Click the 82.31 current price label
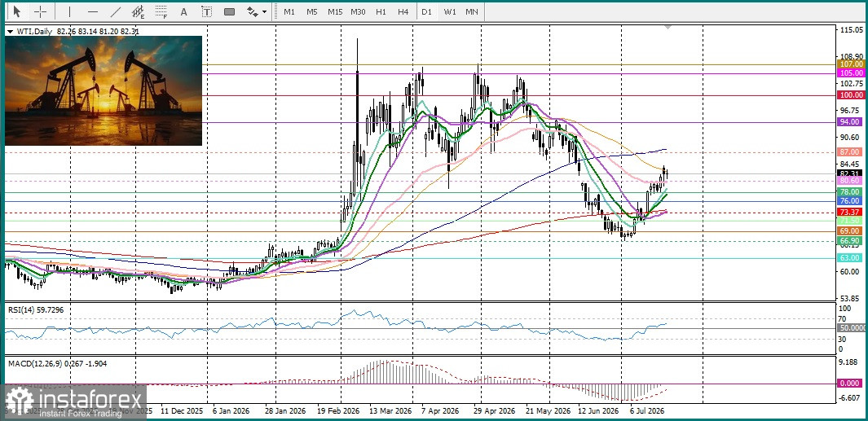The width and height of the screenshot is (868, 421). (x=852, y=173)
